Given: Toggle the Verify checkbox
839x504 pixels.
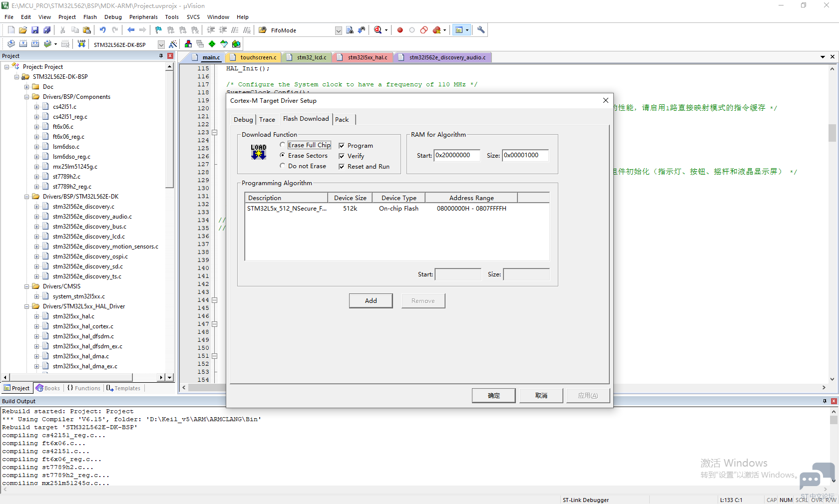Looking at the screenshot, I should (x=342, y=156).
